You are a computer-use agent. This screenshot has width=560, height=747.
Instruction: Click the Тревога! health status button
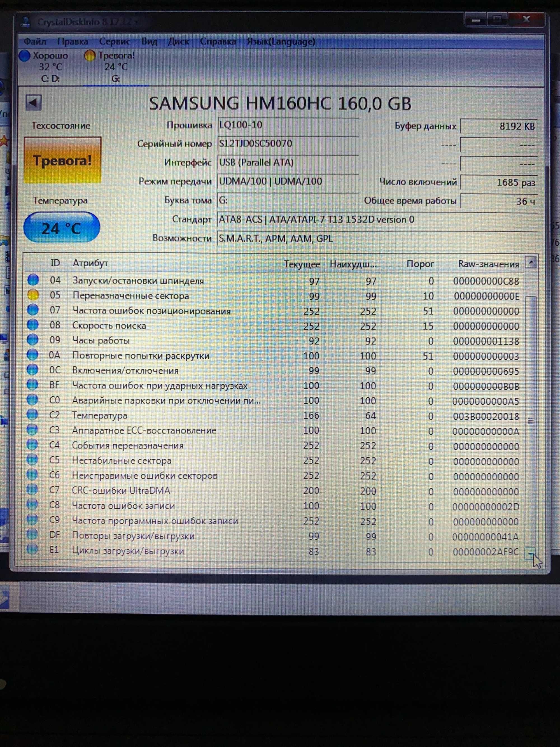click(x=62, y=160)
